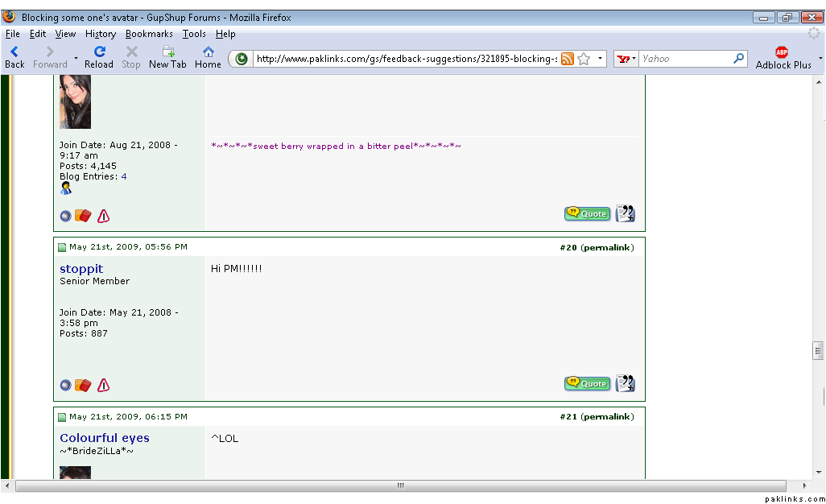Viewport: 826px width, 504px height.
Task: Click multi-quote icon in post #20
Action: 626,383
